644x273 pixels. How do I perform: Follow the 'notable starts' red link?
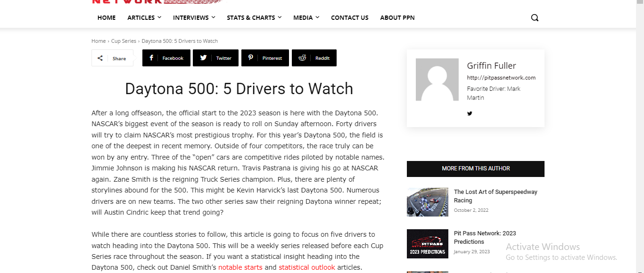(240, 267)
